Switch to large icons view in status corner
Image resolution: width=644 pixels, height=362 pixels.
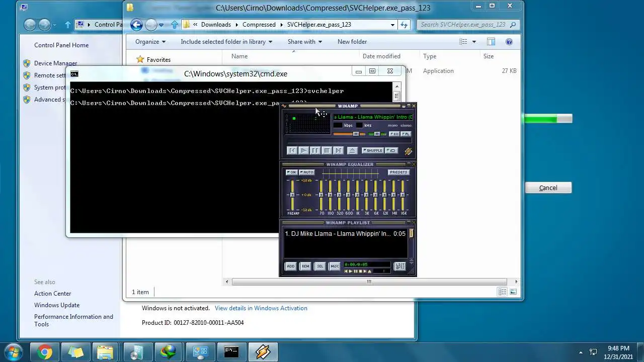click(513, 292)
